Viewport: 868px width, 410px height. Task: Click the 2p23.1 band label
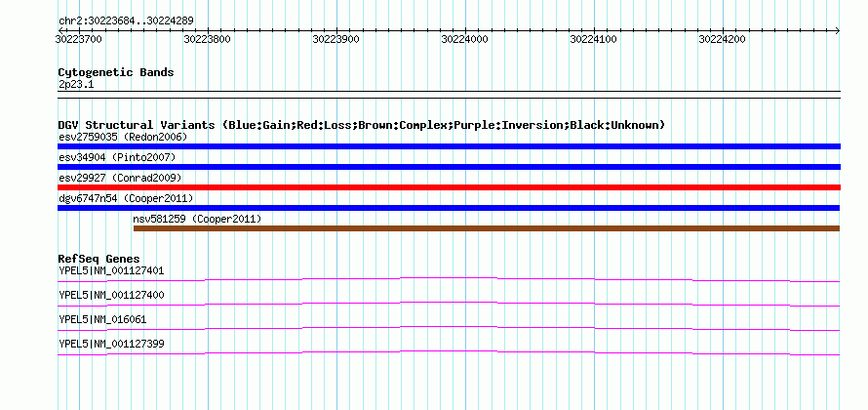[75, 84]
